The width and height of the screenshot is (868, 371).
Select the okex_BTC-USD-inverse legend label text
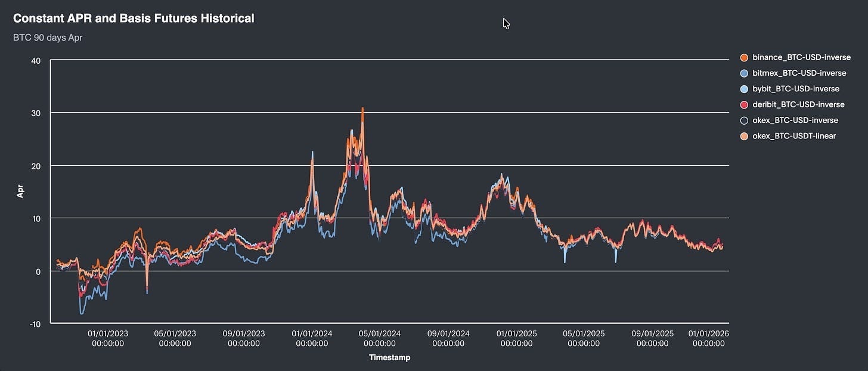[796, 120]
